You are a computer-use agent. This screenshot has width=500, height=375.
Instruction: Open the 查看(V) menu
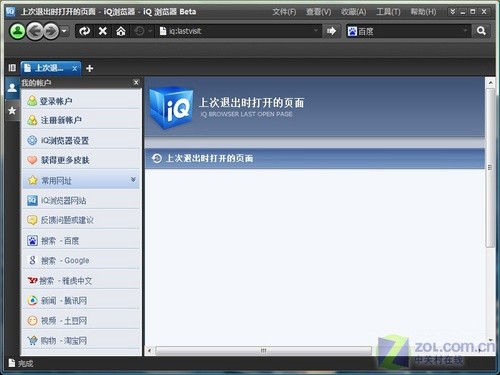coord(319,12)
